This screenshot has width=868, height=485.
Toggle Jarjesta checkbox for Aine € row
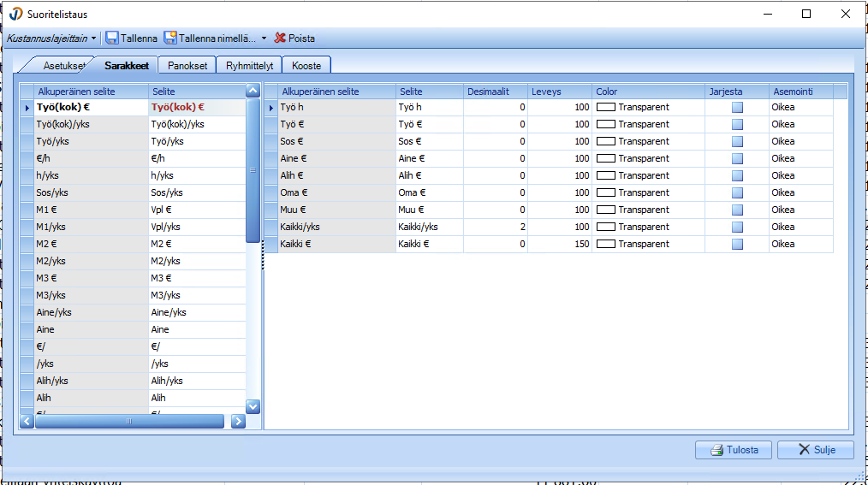[737, 159]
